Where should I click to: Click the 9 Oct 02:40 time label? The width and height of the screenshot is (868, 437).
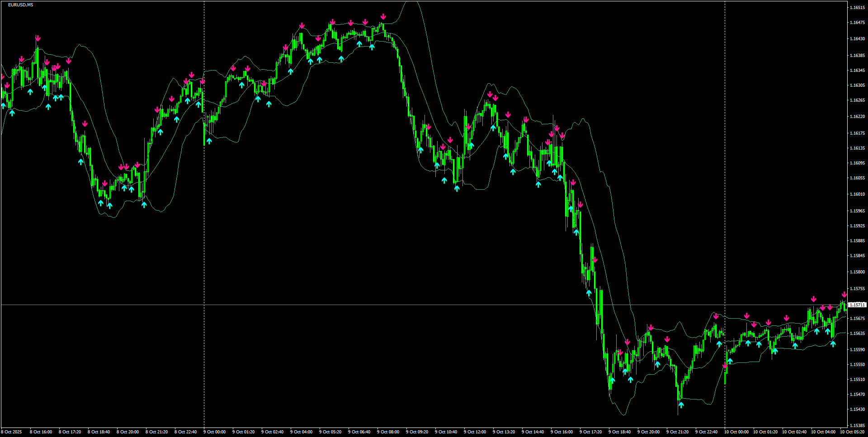point(272,432)
